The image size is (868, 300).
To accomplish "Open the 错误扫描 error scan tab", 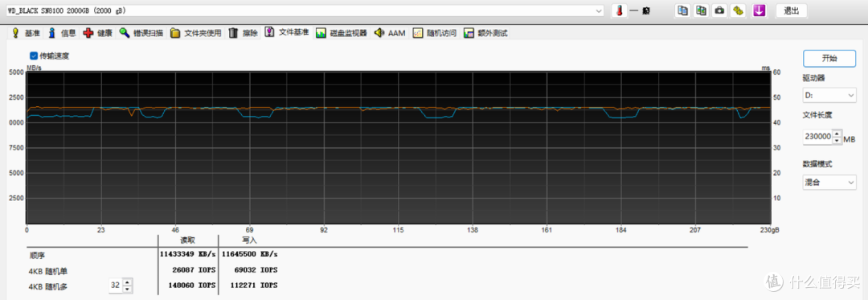I will (x=141, y=33).
